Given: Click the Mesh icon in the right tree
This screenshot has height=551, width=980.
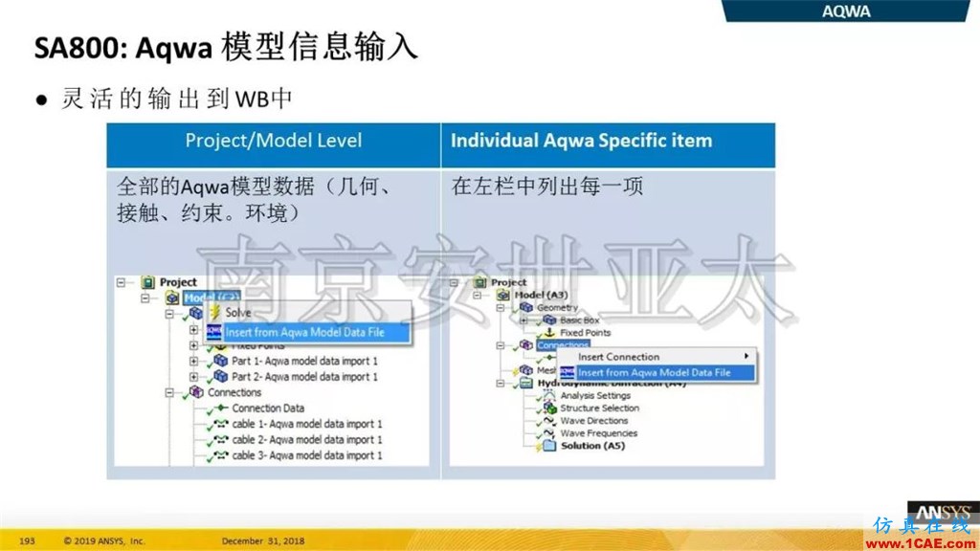Looking at the screenshot, I should [526, 370].
